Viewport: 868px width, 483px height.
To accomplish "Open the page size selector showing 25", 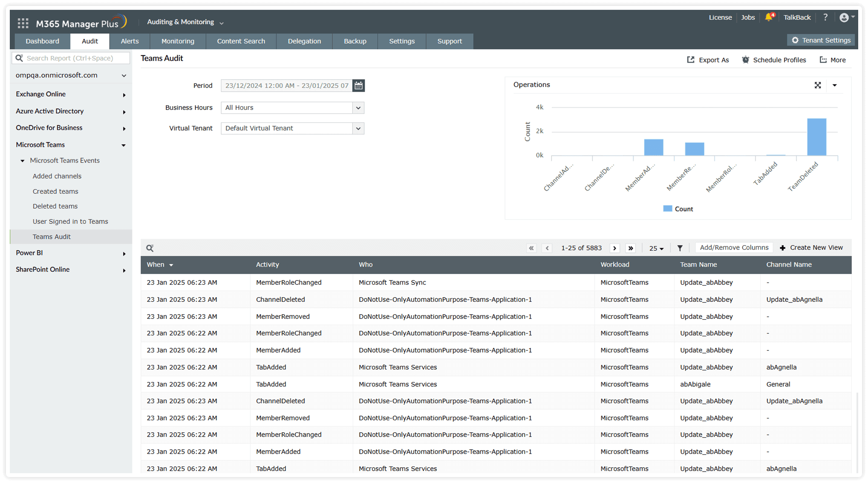I will click(656, 248).
